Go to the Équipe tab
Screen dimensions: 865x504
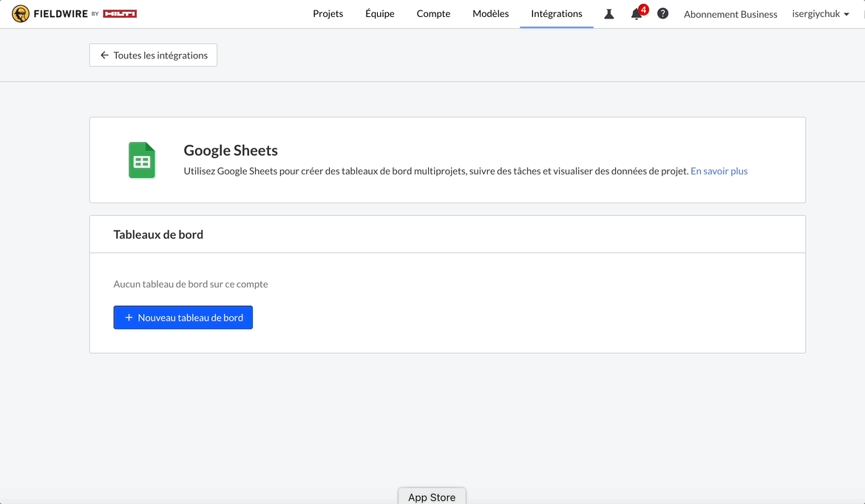pos(379,14)
